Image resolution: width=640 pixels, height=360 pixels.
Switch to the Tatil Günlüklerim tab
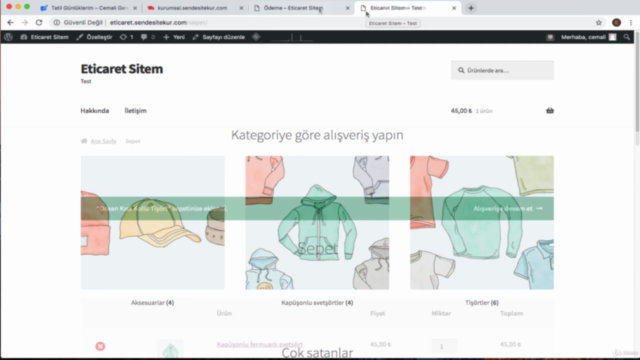90,8
